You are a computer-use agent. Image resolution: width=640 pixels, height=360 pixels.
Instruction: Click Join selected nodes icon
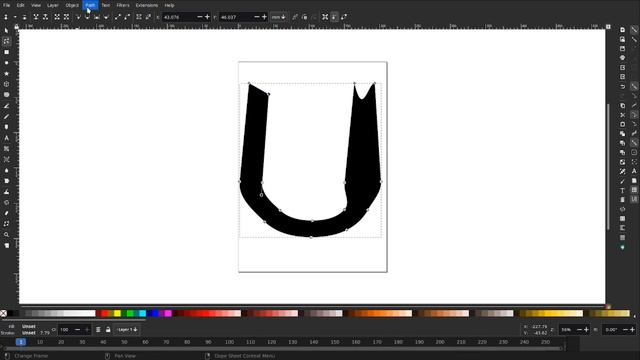[x=36, y=17]
